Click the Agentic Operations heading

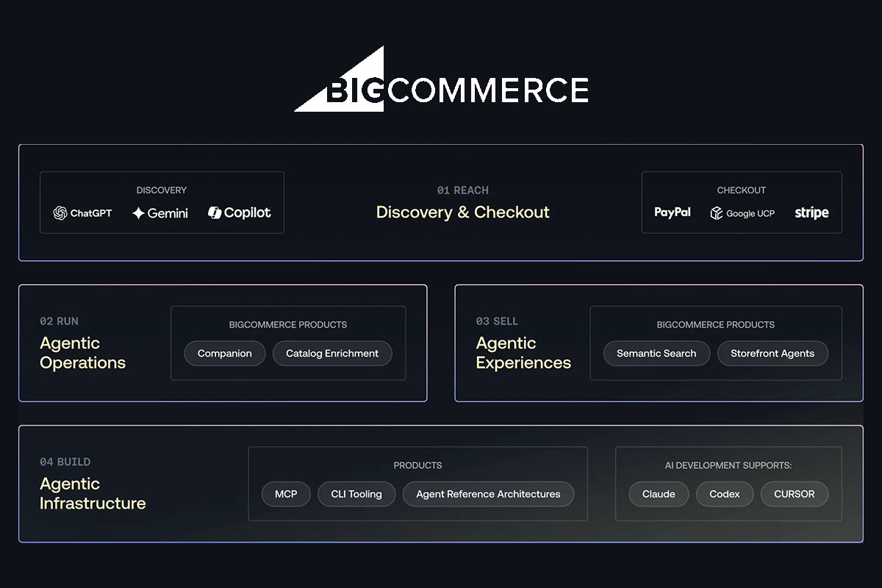pos(82,353)
